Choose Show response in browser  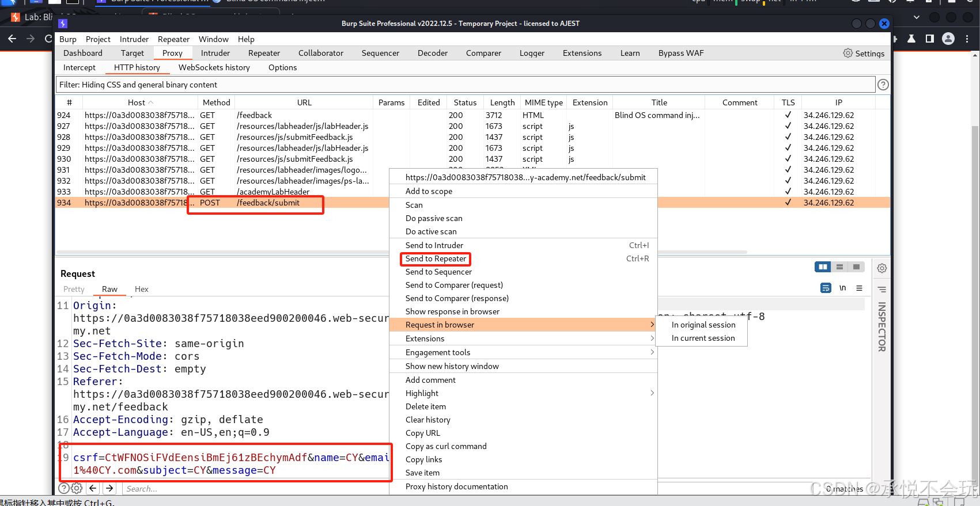tap(452, 311)
